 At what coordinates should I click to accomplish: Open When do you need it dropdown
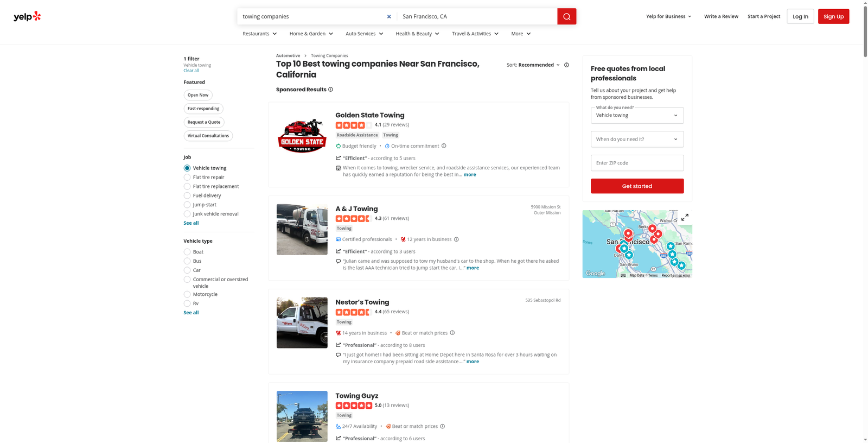tap(637, 139)
